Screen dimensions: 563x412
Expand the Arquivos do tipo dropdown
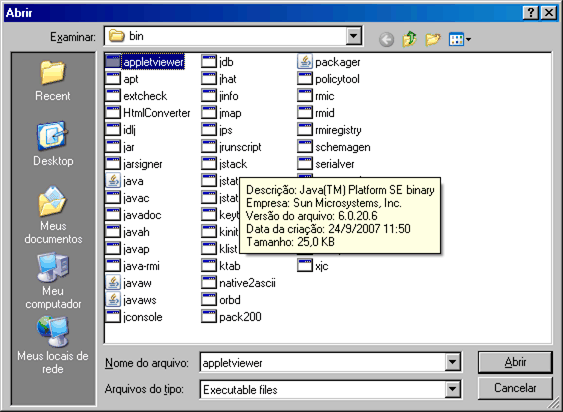[x=452, y=389]
